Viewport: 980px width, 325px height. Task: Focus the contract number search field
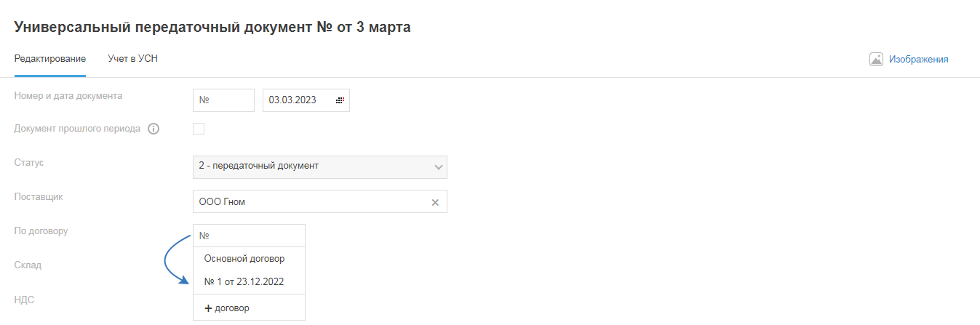[x=249, y=236]
